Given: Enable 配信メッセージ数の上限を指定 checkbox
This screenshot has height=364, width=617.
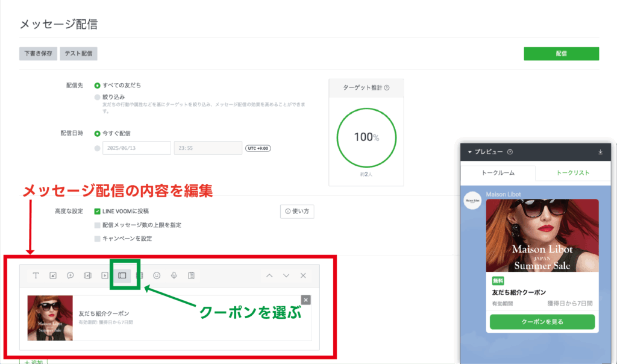Looking at the screenshot, I should pyautogui.click(x=98, y=225).
